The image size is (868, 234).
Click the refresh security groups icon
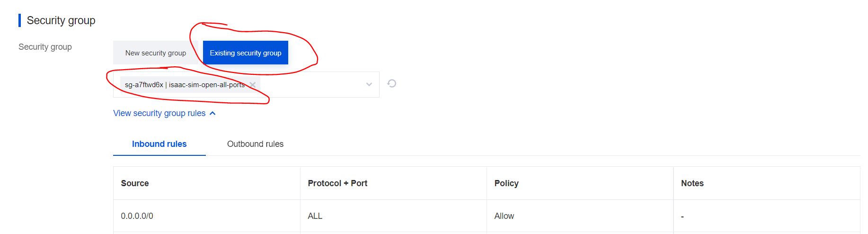click(x=391, y=84)
